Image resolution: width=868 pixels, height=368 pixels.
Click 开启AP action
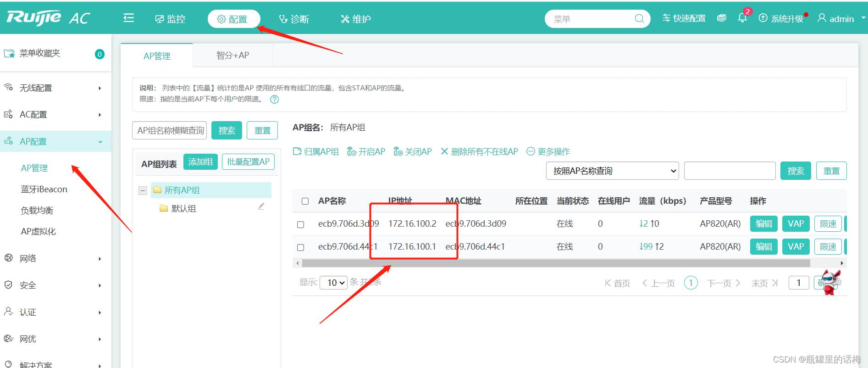(x=366, y=151)
